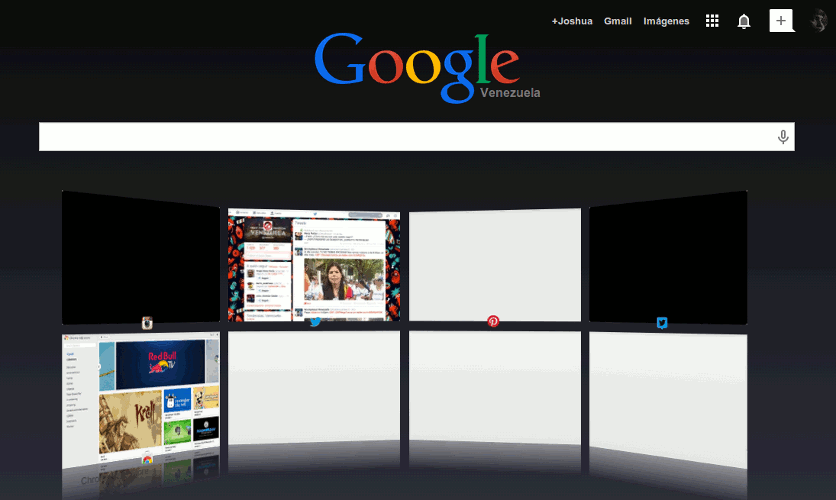This screenshot has width=836, height=500.
Task: Click the Chrome Web Store favicon
Action: pos(147,459)
